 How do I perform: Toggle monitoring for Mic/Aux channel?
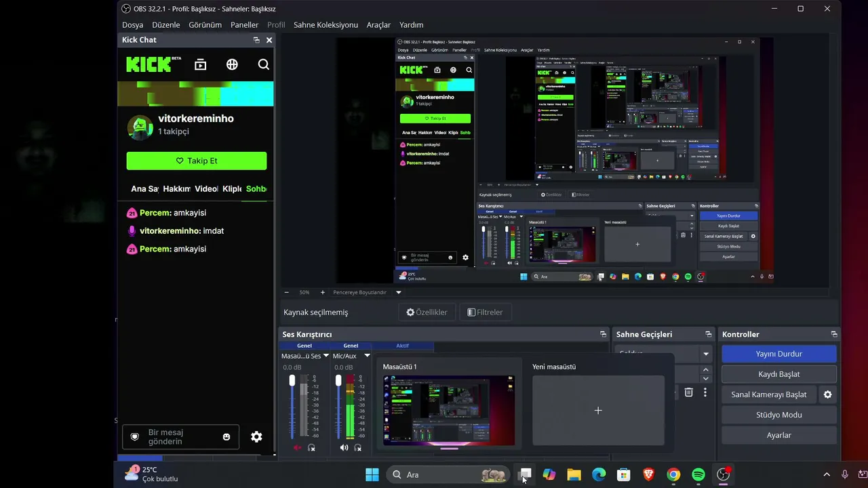[x=358, y=448]
